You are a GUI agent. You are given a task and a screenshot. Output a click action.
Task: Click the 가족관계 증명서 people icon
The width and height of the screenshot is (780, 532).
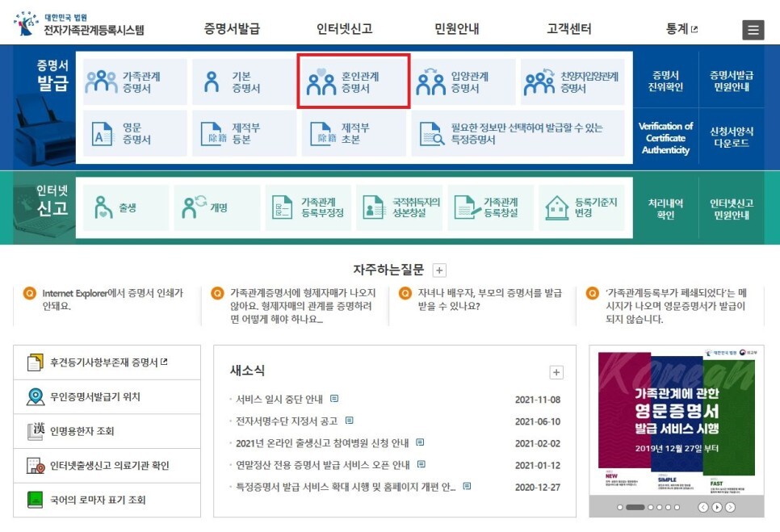click(x=101, y=82)
